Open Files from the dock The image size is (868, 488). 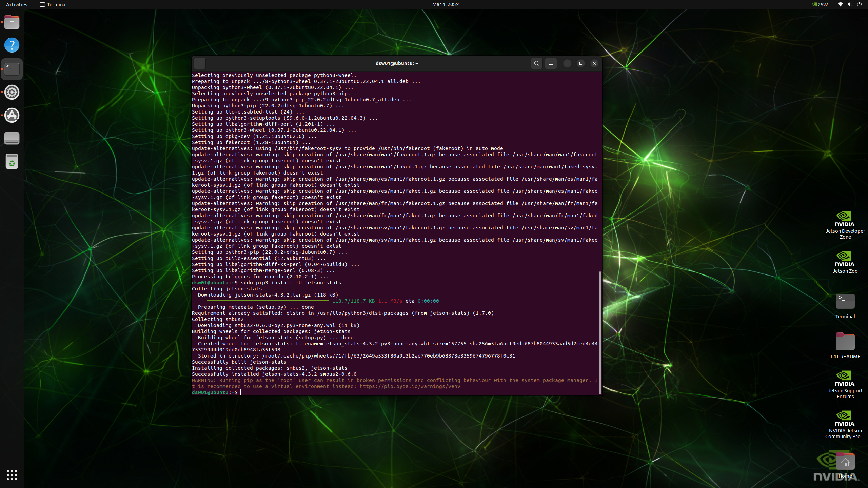pyautogui.click(x=12, y=22)
